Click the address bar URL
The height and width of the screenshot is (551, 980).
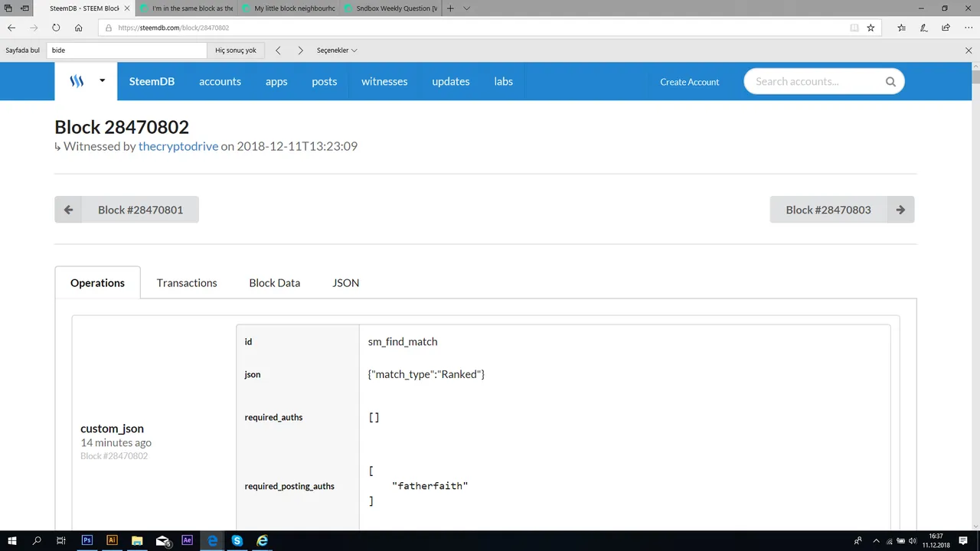pyautogui.click(x=173, y=28)
